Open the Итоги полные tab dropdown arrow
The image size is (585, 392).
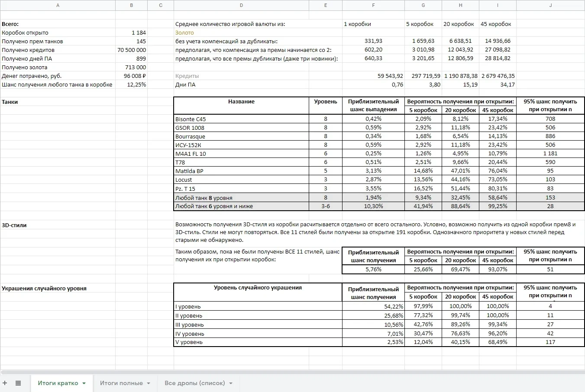(x=149, y=383)
